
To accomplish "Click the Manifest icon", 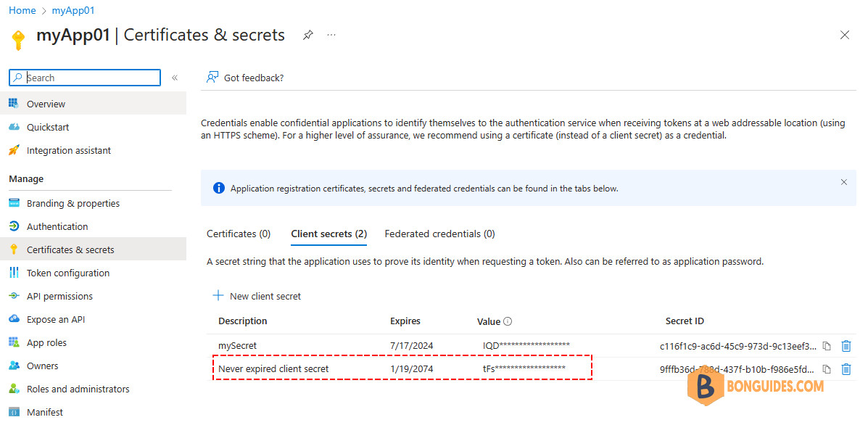I will pos(15,413).
